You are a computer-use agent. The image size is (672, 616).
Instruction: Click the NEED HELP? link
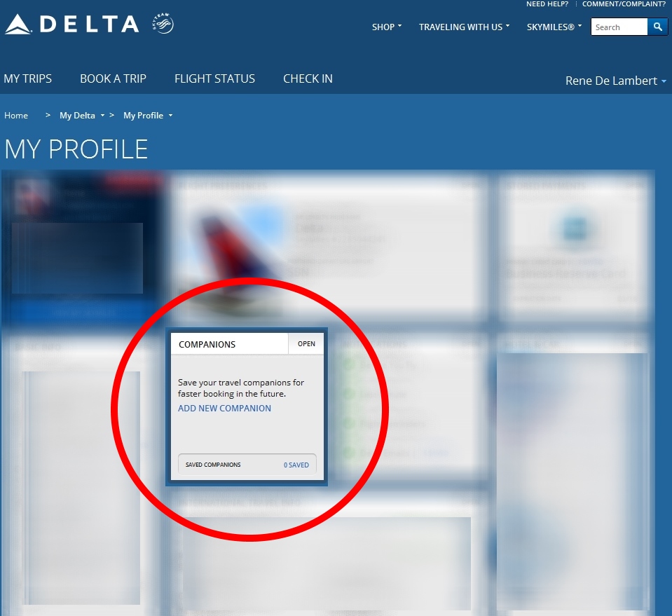(547, 4)
